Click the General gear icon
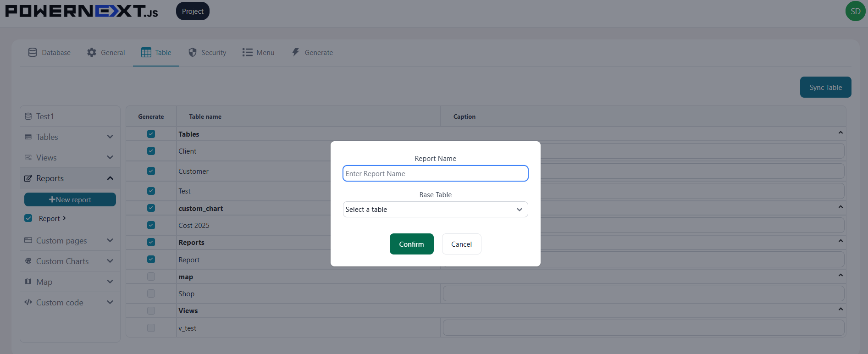868x354 pixels. coord(92,52)
